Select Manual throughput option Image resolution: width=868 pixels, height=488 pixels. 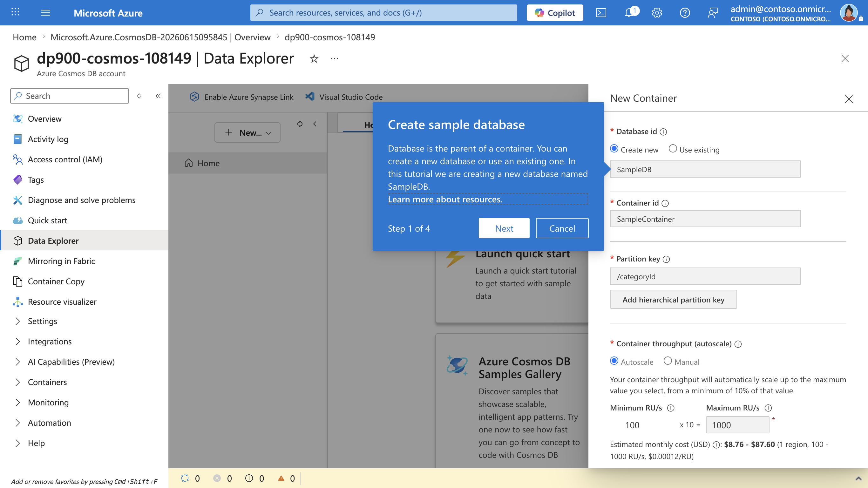pyautogui.click(x=668, y=361)
